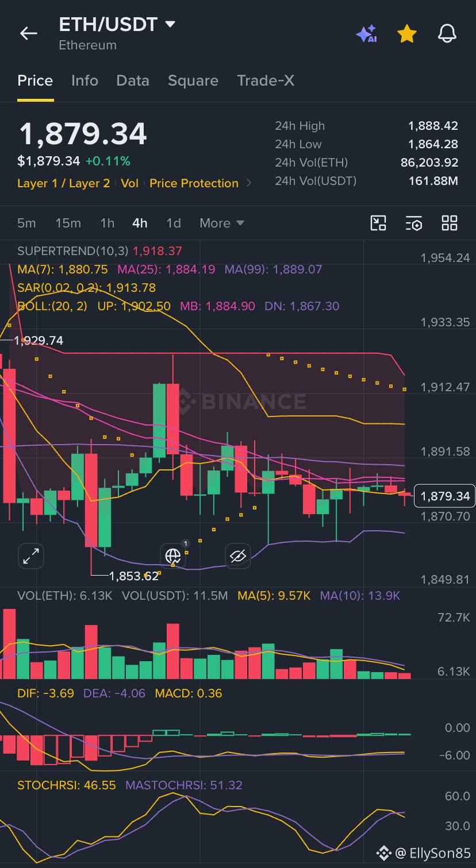Tap the MASTOCHRSI: 51.32 label
Viewport: 476px width, 868px height.
pyautogui.click(x=184, y=785)
